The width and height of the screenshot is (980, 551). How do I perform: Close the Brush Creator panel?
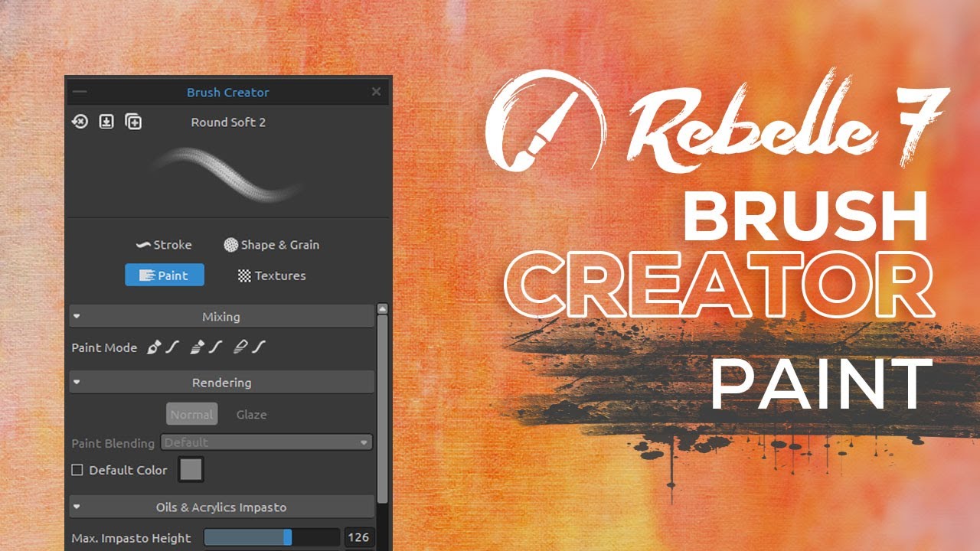click(x=376, y=92)
